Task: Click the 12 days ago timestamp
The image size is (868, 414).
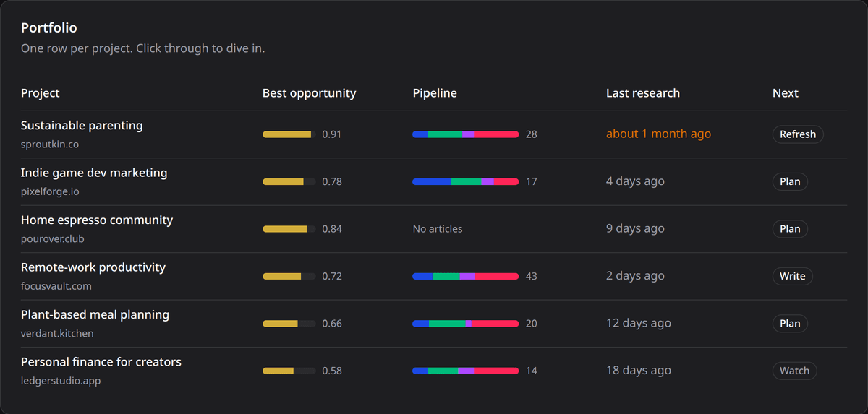Action: [x=639, y=324]
